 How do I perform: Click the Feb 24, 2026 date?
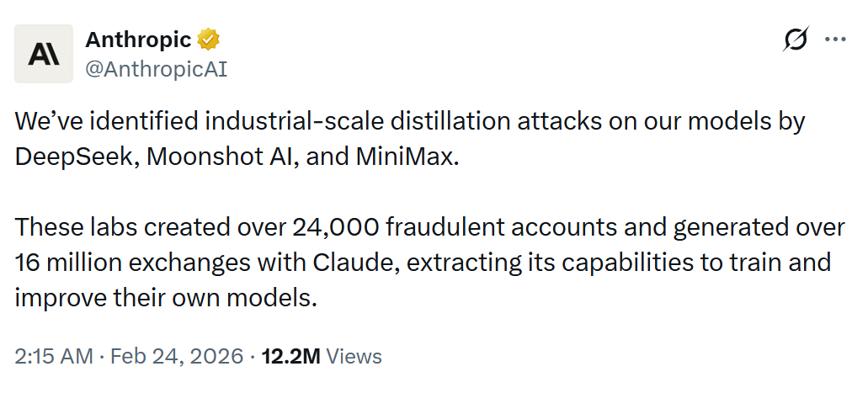[173, 356]
